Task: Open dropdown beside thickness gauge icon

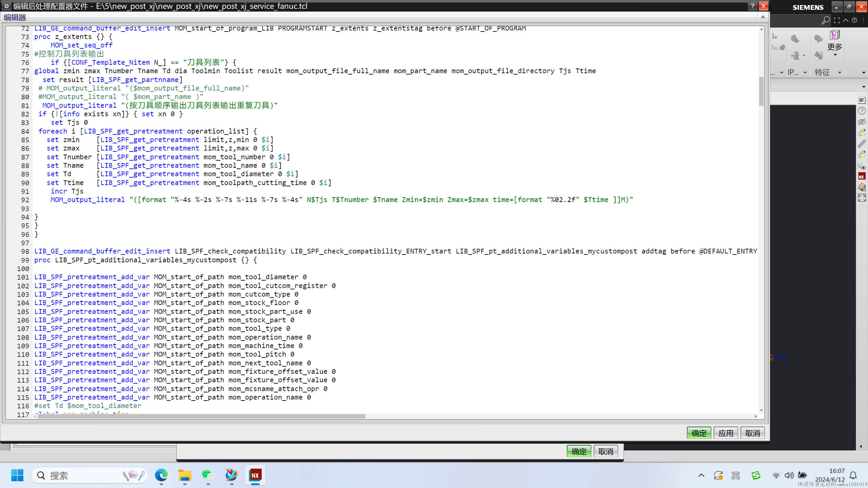Action: pos(804,55)
